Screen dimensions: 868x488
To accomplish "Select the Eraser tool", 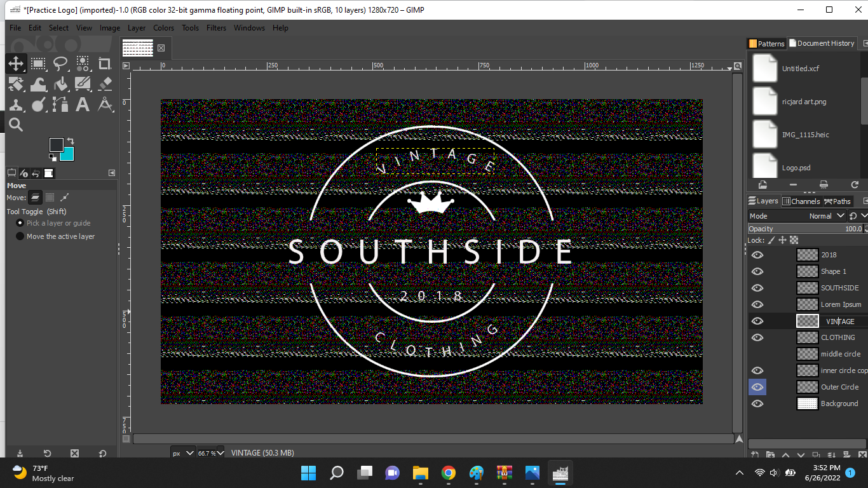I will pos(105,84).
